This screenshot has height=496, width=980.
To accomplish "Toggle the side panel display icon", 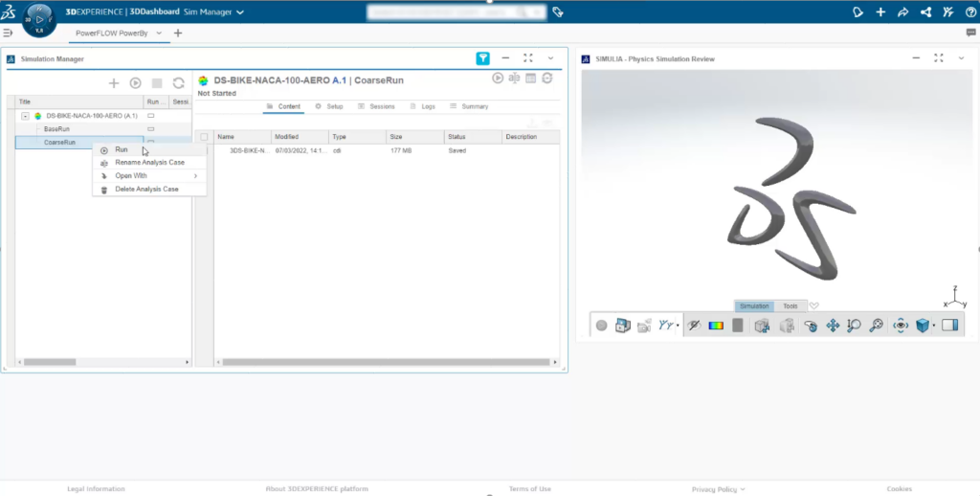I will pos(949,326).
